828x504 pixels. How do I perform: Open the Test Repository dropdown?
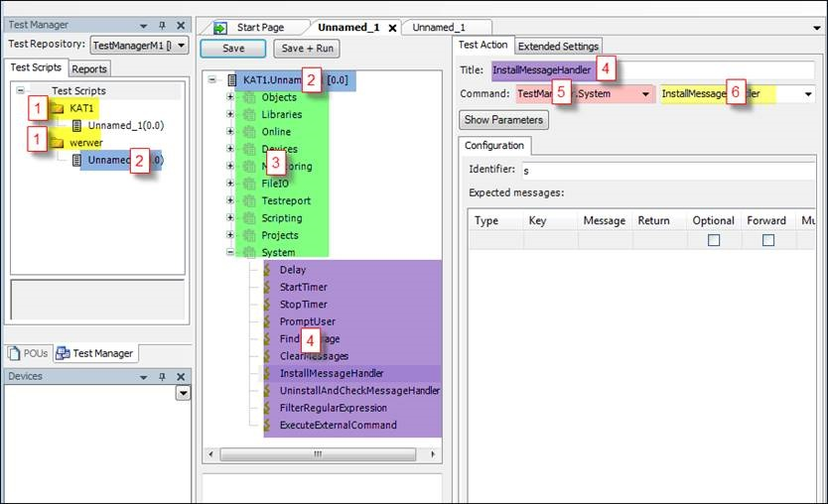point(182,46)
